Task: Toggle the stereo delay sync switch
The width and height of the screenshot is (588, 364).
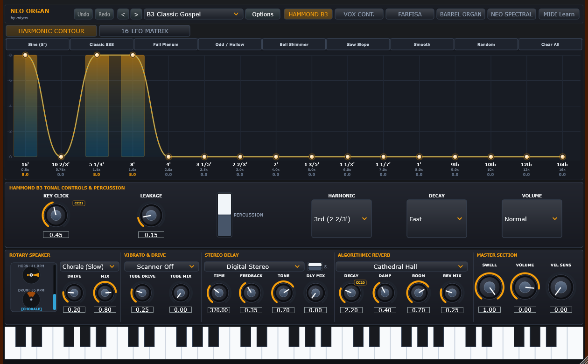Action: coord(315,266)
